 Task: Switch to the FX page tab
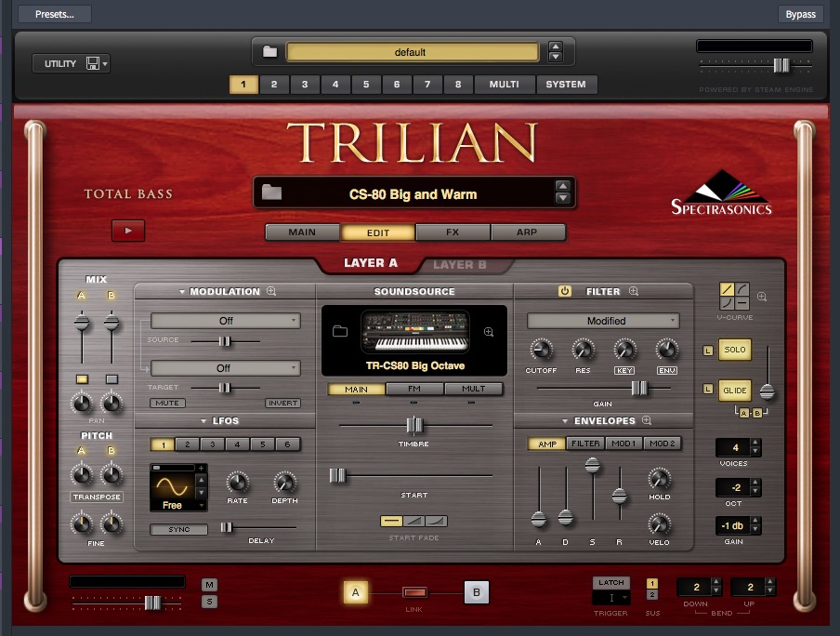click(453, 232)
